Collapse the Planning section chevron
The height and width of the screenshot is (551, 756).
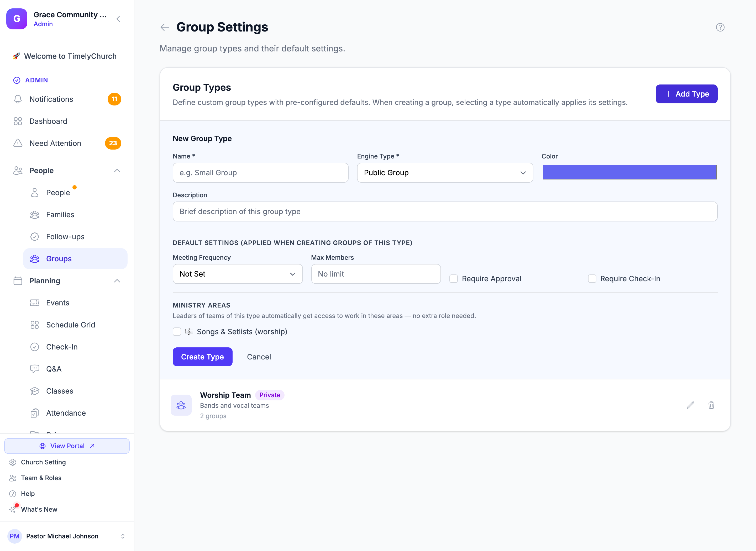[x=117, y=281]
